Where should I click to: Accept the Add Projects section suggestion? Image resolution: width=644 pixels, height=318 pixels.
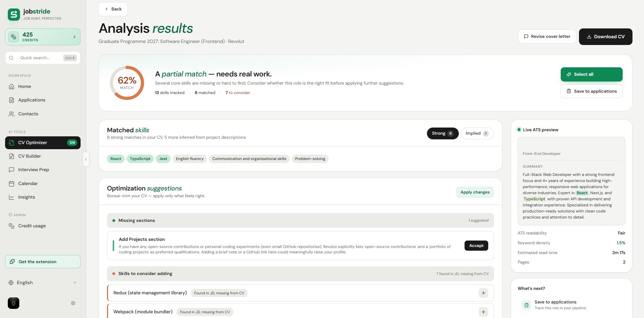pos(476,246)
